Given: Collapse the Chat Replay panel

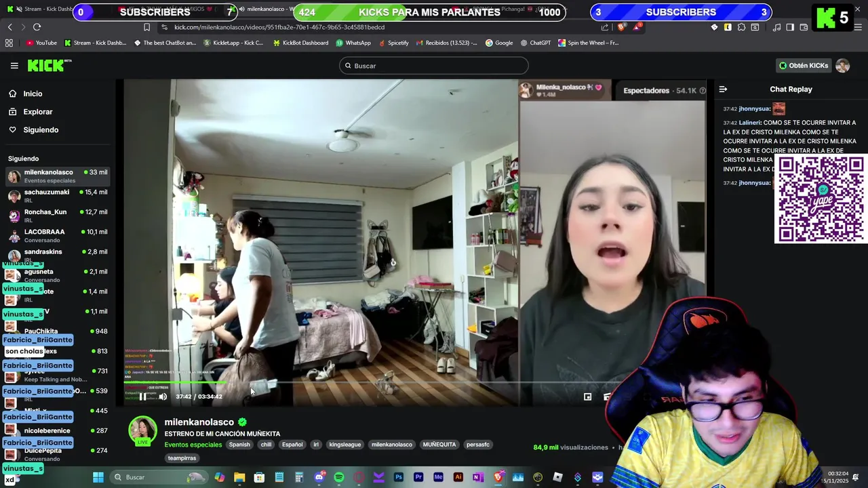Looking at the screenshot, I should [723, 89].
